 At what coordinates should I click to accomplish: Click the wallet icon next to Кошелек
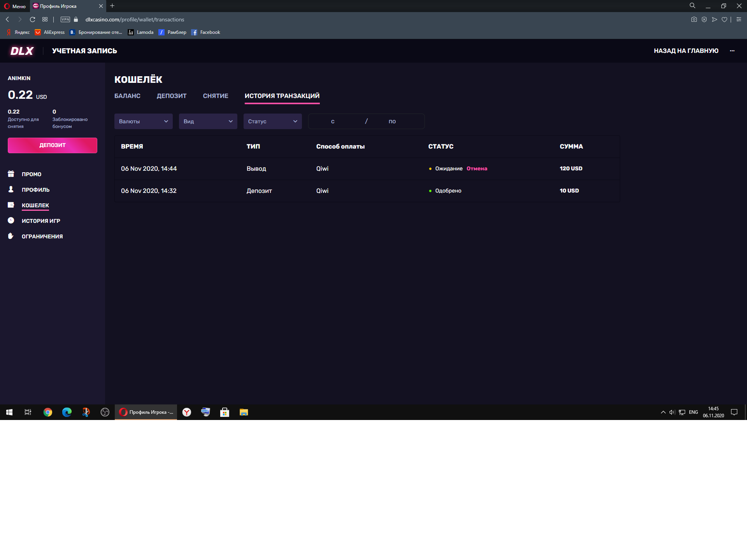11,205
